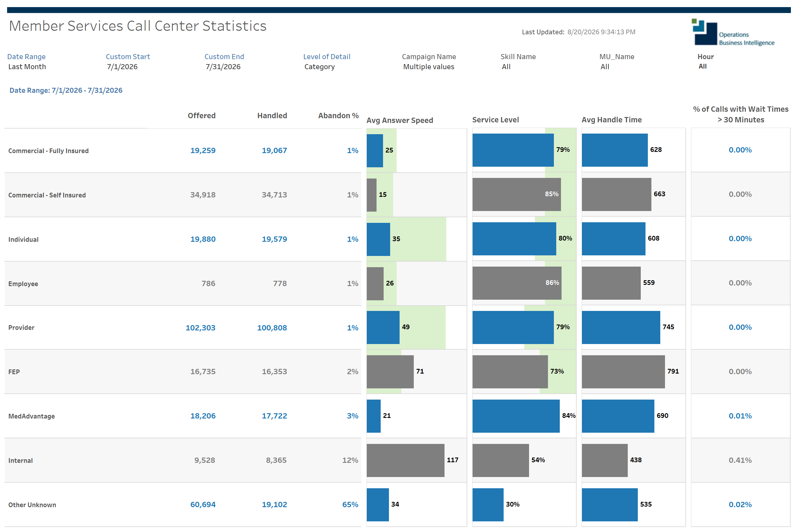Open the Custom End date 7/31/2026
Screen dimensions: 798x532
tap(223, 67)
